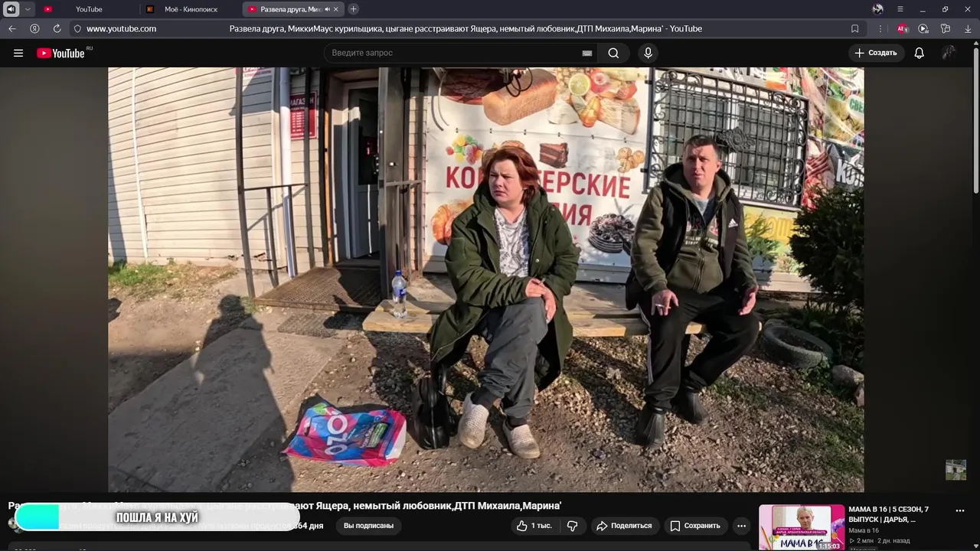
Task: Go back to the previous page
Action: click(12, 28)
